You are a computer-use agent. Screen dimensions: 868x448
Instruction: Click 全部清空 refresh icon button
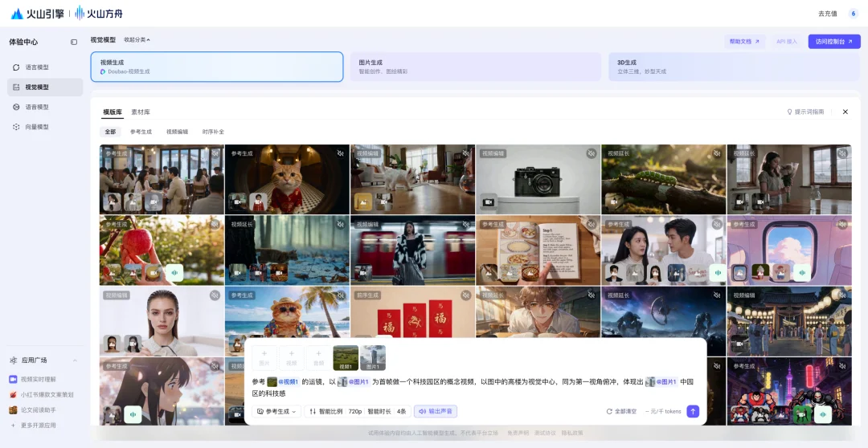pos(621,412)
